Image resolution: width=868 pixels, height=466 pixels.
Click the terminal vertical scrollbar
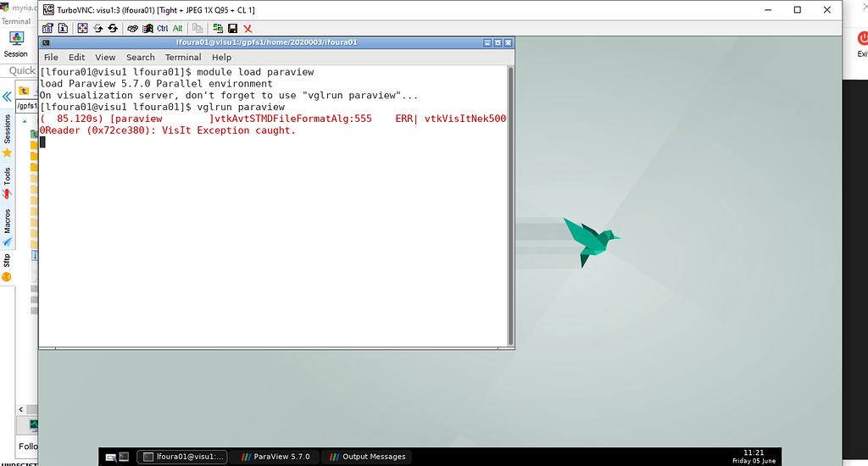click(510, 206)
